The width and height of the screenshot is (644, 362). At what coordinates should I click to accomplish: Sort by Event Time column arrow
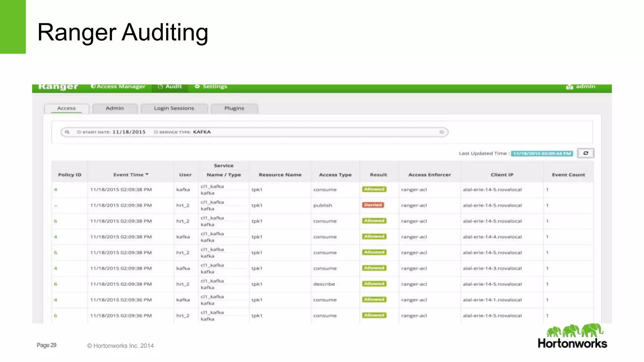[147, 174]
